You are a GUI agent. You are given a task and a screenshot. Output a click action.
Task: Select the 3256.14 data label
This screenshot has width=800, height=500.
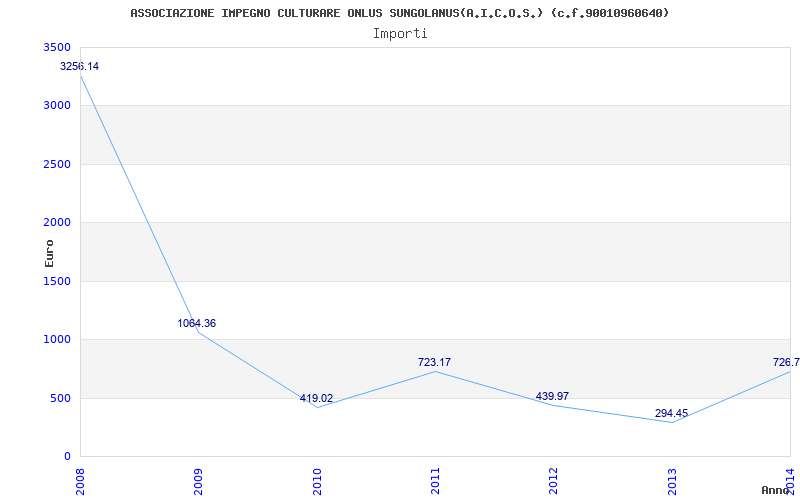coord(80,66)
